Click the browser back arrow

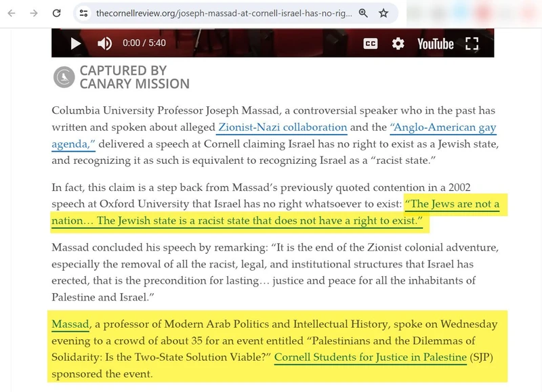tap(12, 13)
